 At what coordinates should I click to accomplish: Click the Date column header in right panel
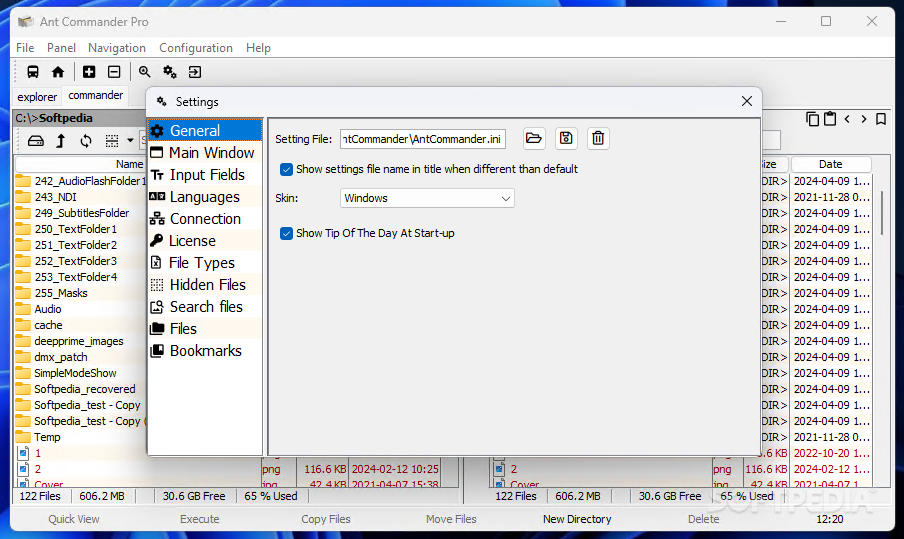831,164
